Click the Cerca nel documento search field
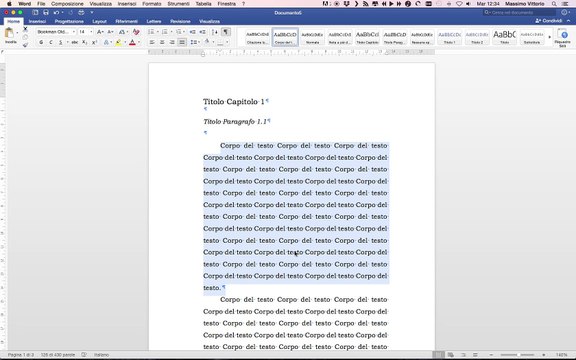Viewport: 576px width, 360px height. (519, 12)
